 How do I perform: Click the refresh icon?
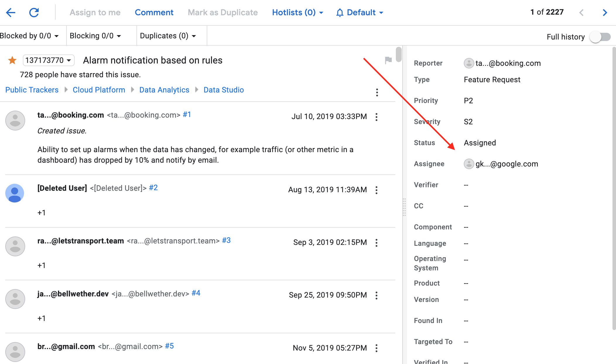34,13
